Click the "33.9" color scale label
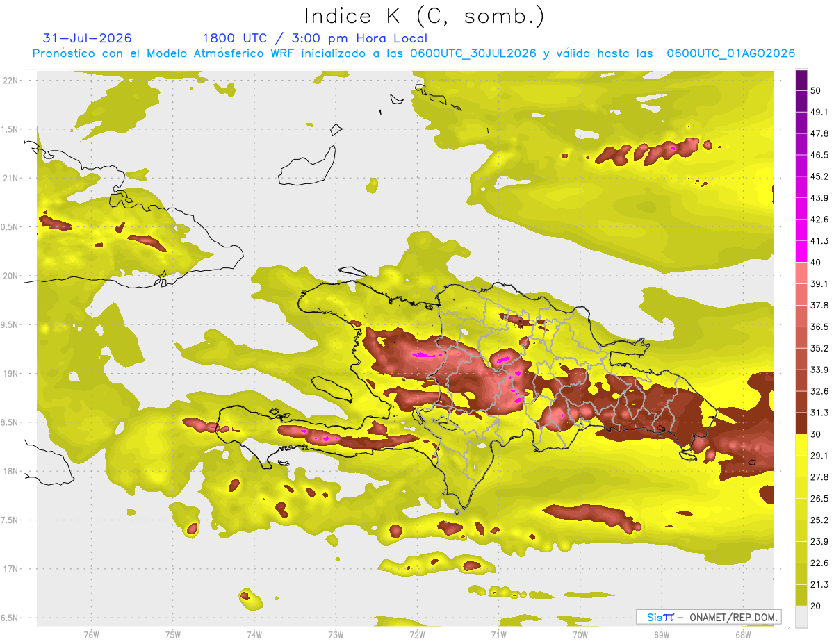Viewport: 834px width, 644px height. (x=818, y=370)
